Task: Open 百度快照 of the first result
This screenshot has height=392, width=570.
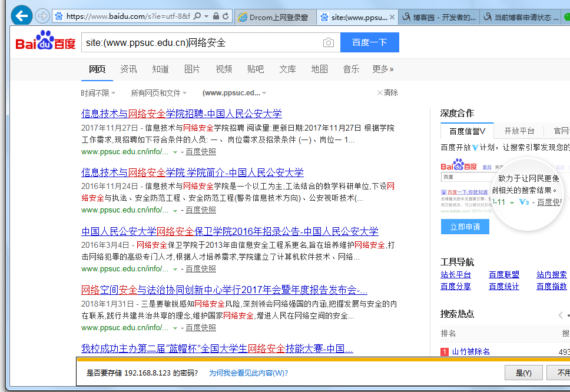Action: [x=201, y=152]
